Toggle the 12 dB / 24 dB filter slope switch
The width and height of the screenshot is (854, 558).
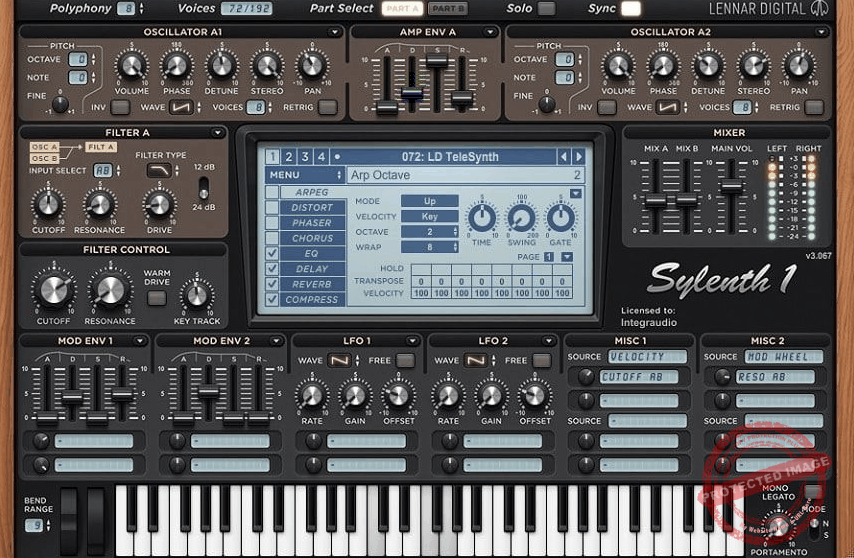pos(203,187)
